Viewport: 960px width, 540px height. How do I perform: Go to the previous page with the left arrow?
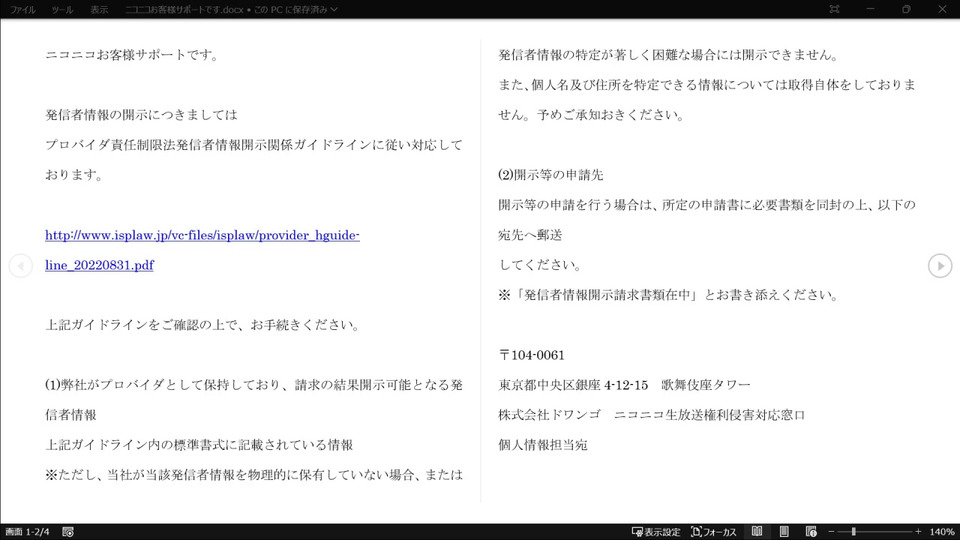pyautogui.click(x=20, y=266)
